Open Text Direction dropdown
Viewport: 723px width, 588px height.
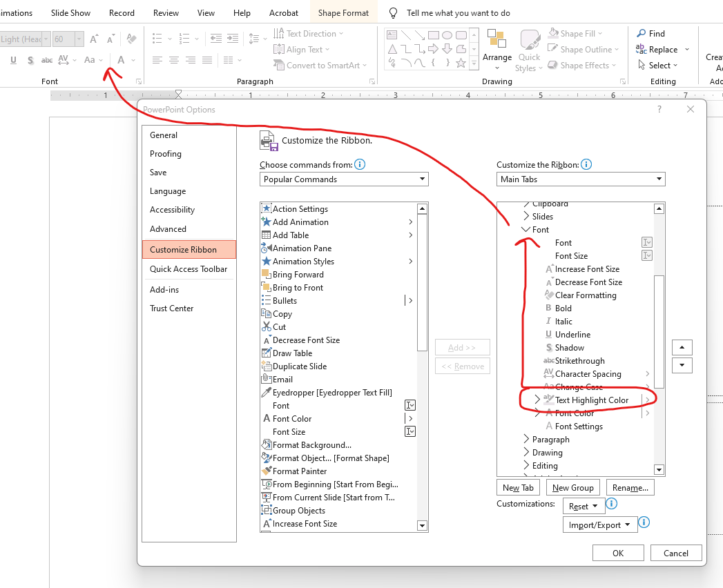pyautogui.click(x=309, y=34)
